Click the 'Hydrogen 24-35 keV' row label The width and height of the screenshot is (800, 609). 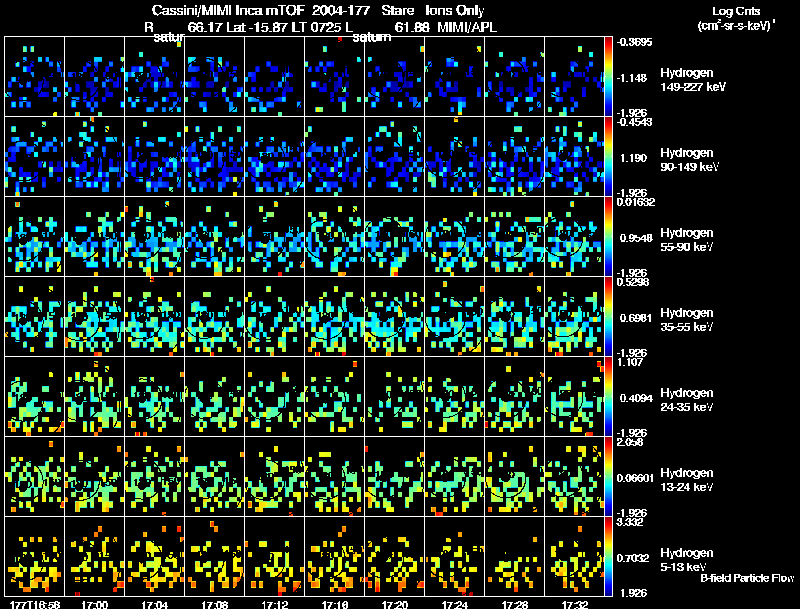tap(687, 400)
